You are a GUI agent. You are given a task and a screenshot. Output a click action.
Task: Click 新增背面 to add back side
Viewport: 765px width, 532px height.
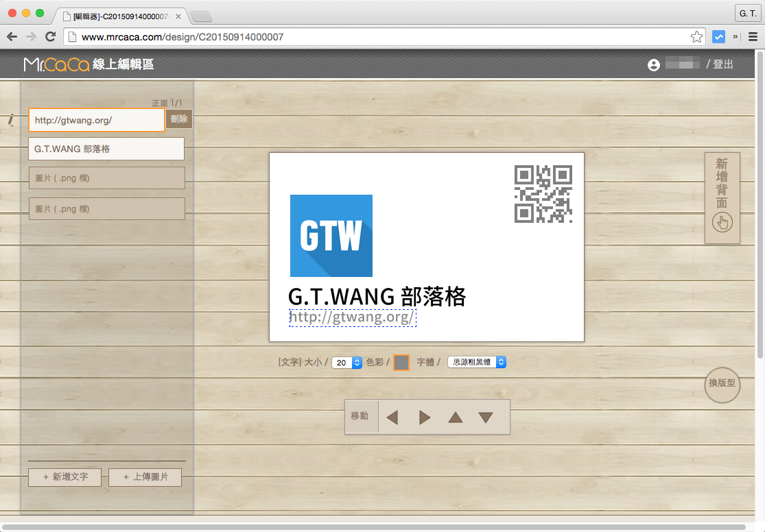[x=722, y=197]
